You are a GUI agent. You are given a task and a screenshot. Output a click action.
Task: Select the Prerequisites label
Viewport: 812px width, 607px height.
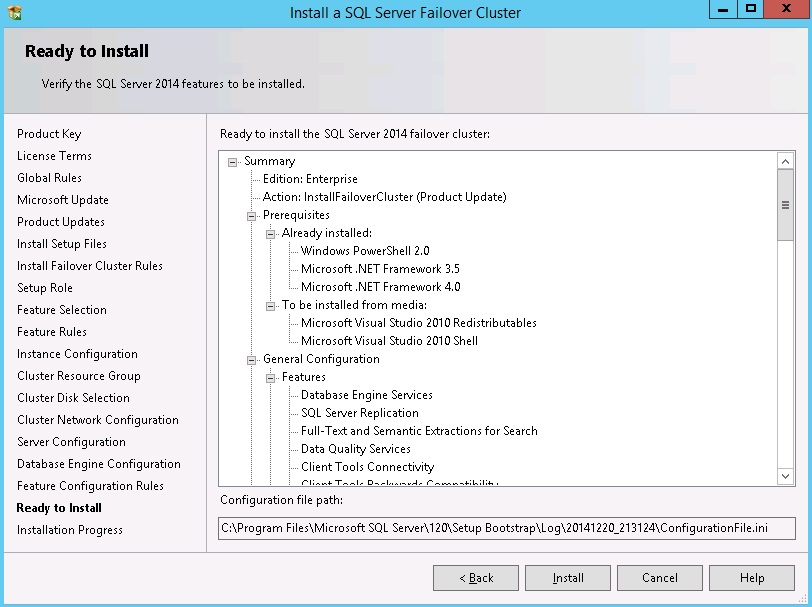pos(296,215)
